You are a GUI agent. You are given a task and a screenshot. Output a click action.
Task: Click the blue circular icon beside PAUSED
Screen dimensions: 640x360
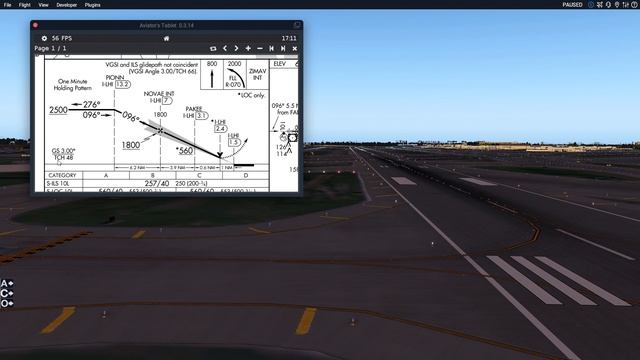pyautogui.click(x=591, y=5)
